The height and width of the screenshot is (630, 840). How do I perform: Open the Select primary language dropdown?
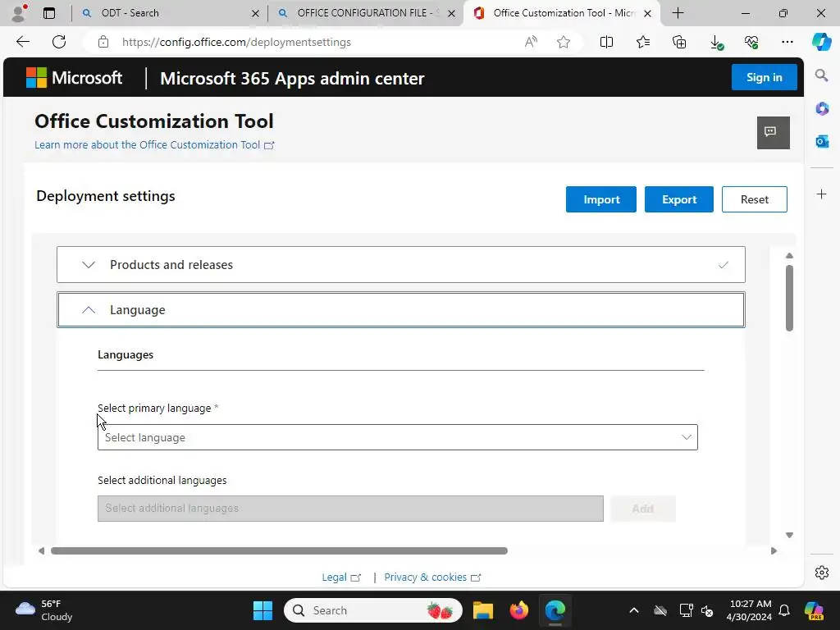coord(398,437)
